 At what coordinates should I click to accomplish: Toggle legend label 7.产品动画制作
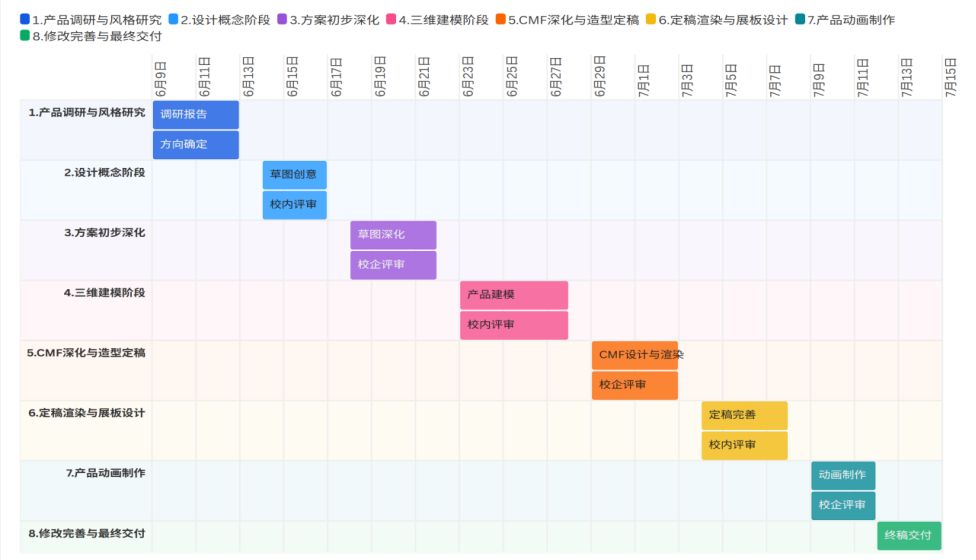[851, 20]
